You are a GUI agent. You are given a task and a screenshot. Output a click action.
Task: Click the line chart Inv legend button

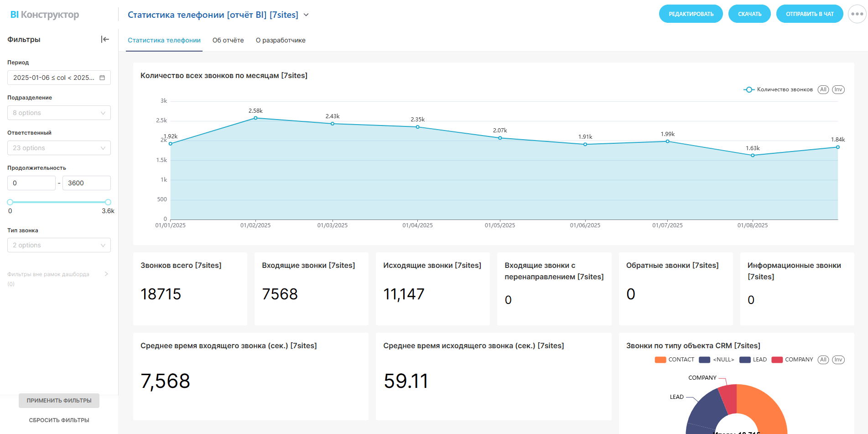click(x=838, y=89)
